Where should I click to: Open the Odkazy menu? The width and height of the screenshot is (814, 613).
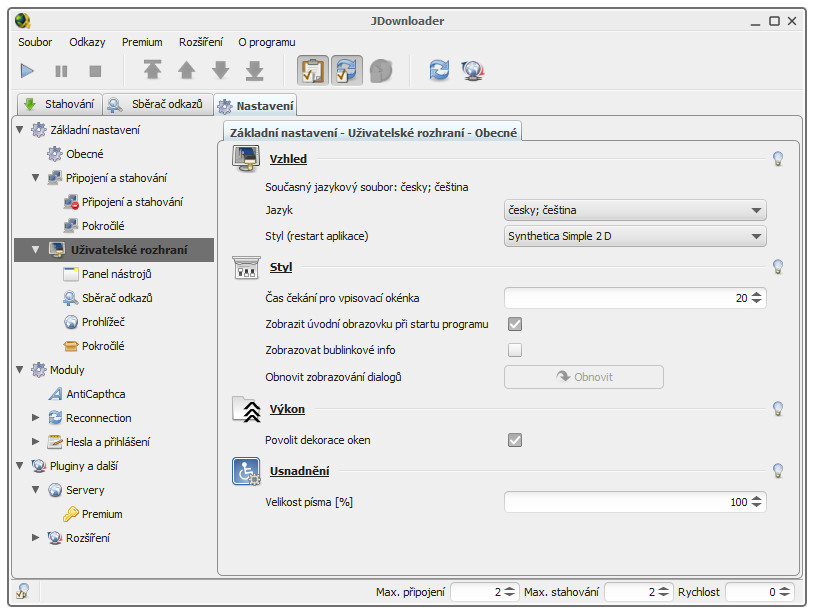(x=87, y=42)
